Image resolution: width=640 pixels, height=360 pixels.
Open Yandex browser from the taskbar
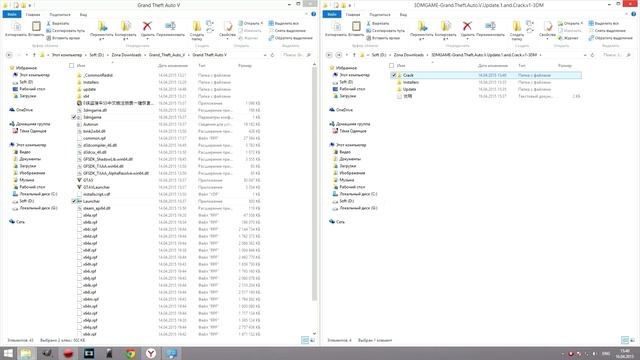point(151,353)
